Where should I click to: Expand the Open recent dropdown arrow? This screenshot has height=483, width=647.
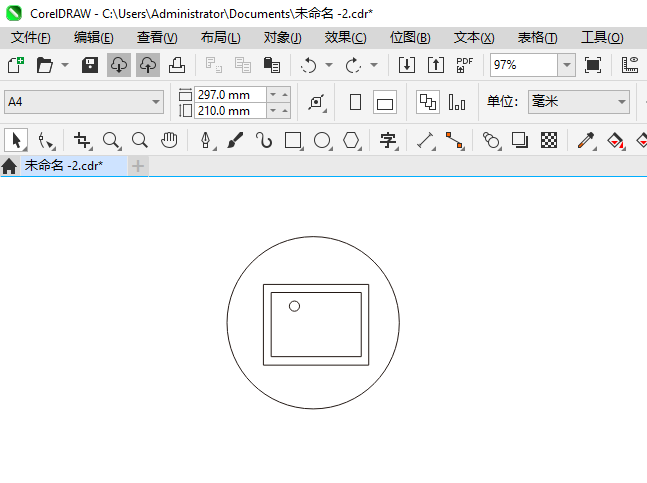point(65,65)
